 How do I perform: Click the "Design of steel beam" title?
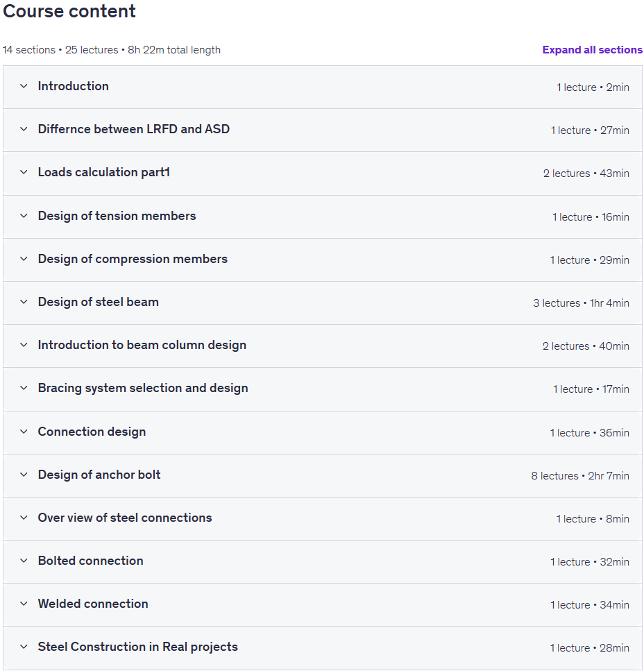tap(98, 302)
